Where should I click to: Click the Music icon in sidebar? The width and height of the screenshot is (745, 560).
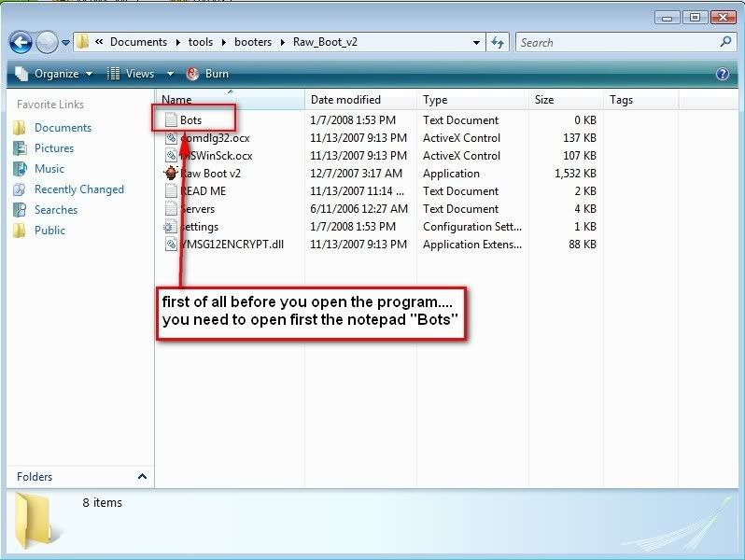click(20, 169)
